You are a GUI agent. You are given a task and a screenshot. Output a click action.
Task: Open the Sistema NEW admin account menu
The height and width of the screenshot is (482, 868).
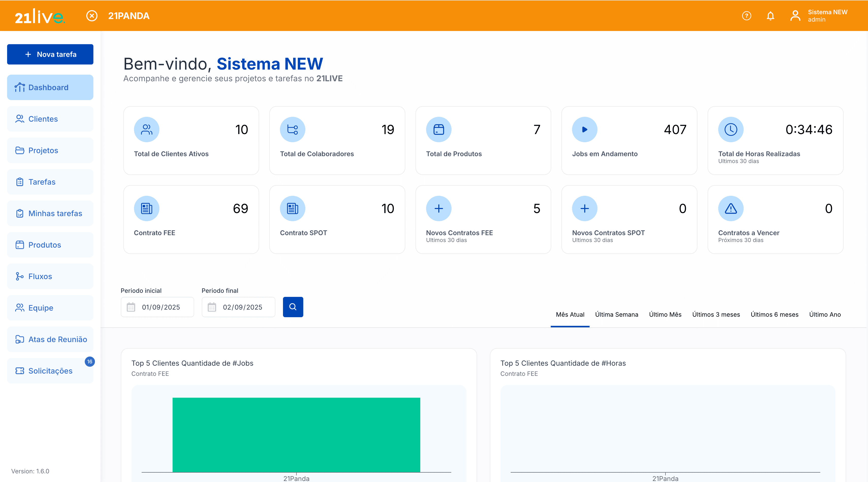click(819, 15)
